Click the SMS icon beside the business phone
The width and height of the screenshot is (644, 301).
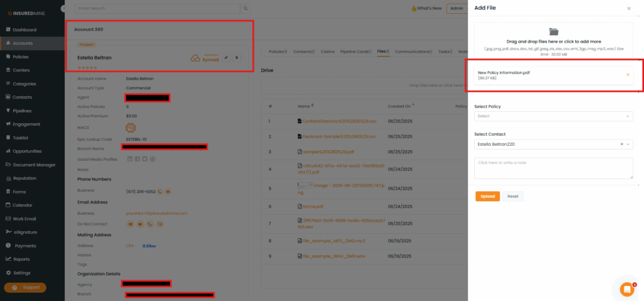coord(168,192)
